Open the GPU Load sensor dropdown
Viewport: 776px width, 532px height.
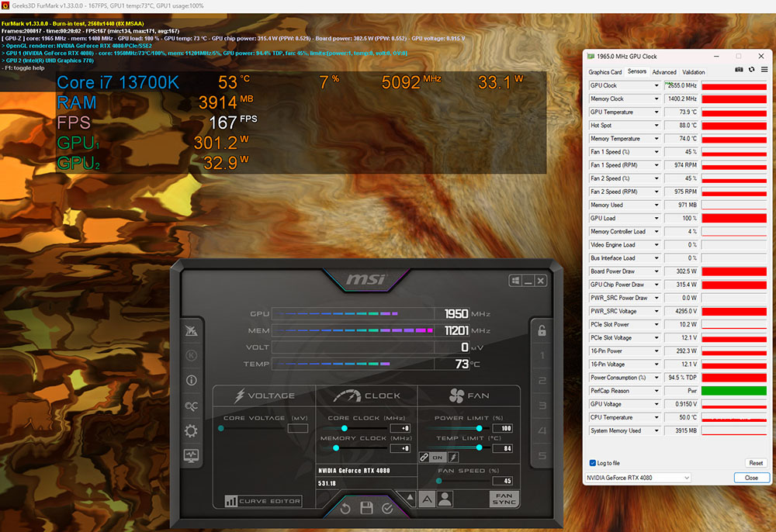656,219
